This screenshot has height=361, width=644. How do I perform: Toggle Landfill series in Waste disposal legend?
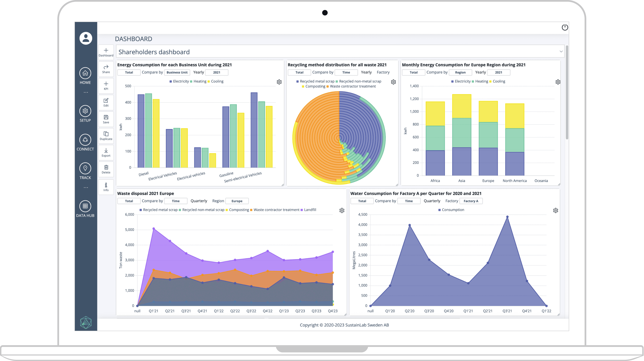(310, 210)
